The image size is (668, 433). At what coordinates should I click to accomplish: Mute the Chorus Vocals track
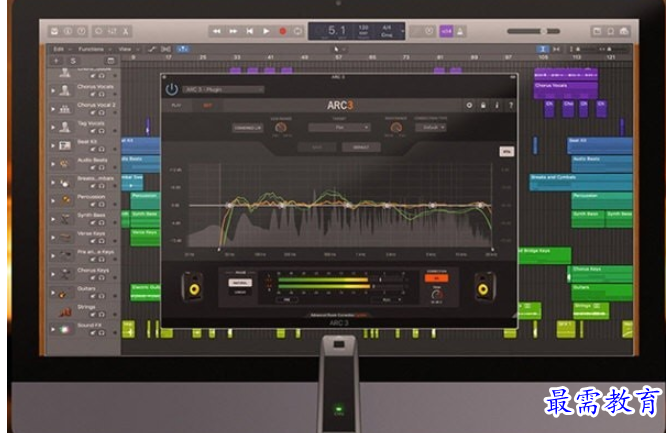click(x=93, y=95)
